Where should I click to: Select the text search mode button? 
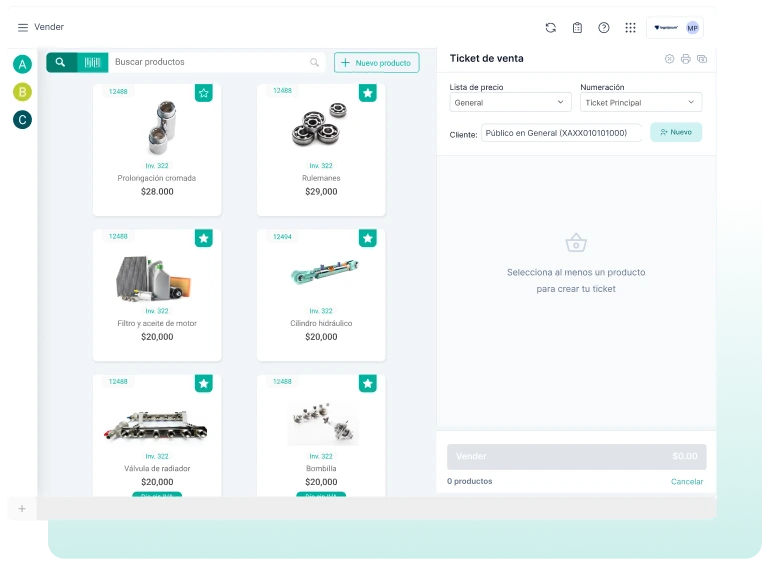click(x=61, y=62)
